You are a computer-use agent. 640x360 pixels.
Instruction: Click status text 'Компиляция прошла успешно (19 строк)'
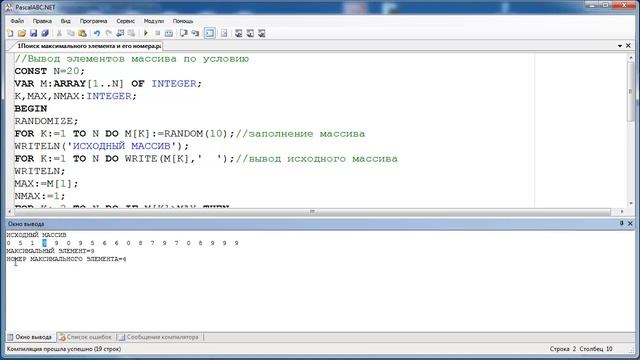click(x=64, y=349)
